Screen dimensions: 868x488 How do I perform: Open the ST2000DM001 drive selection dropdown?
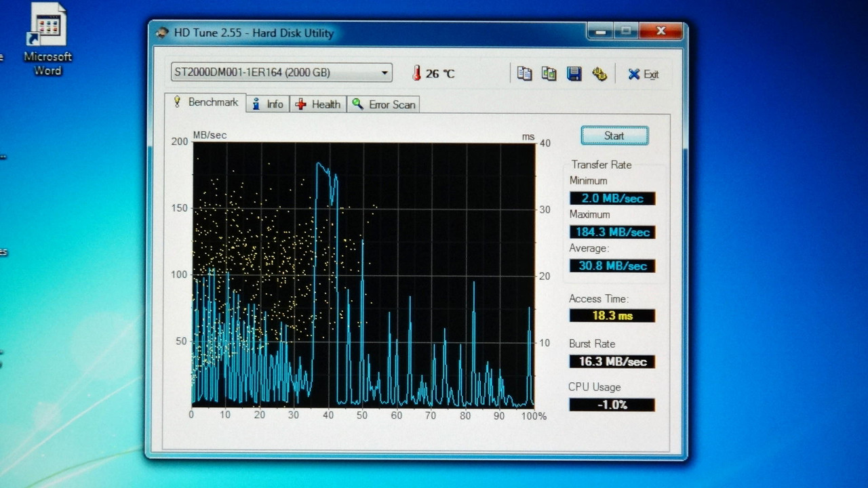tap(281, 73)
